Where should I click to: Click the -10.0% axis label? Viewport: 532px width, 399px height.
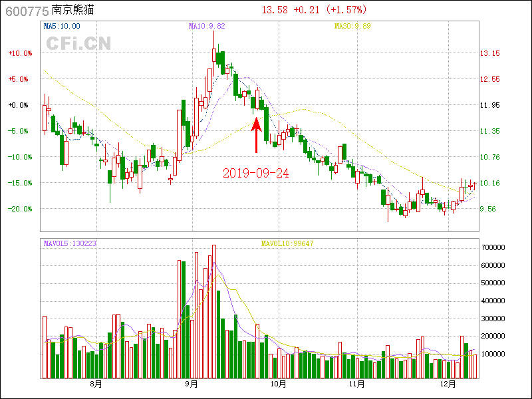click(x=21, y=157)
